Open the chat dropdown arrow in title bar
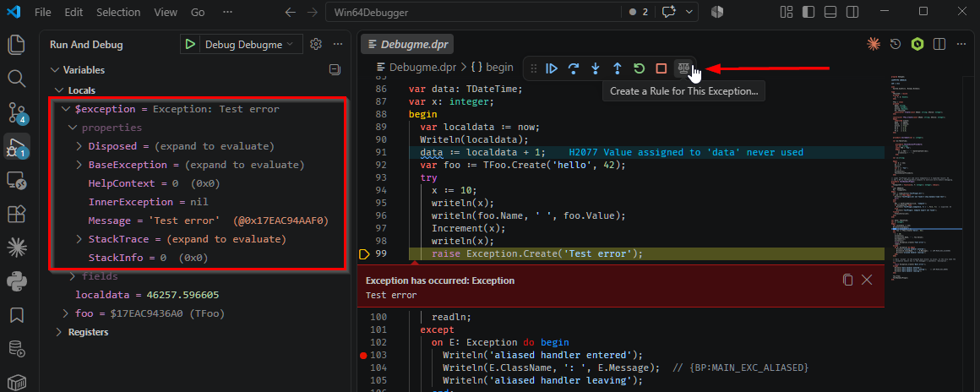Viewport: 980px width, 392px height. coord(689,11)
